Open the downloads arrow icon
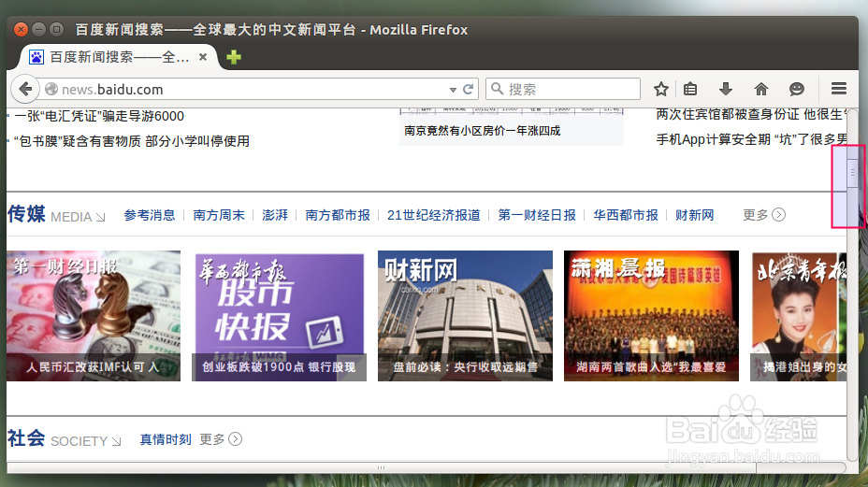 pyautogui.click(x=725, y=89)
